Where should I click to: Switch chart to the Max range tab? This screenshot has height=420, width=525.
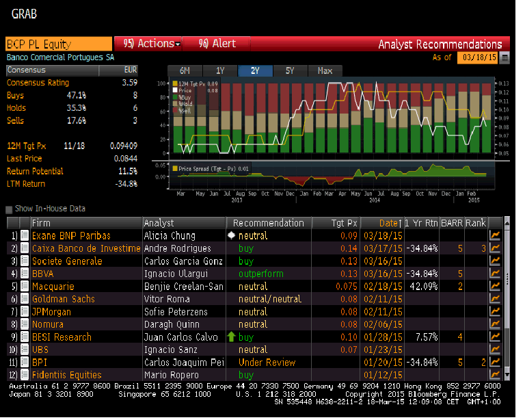point(325,70)
